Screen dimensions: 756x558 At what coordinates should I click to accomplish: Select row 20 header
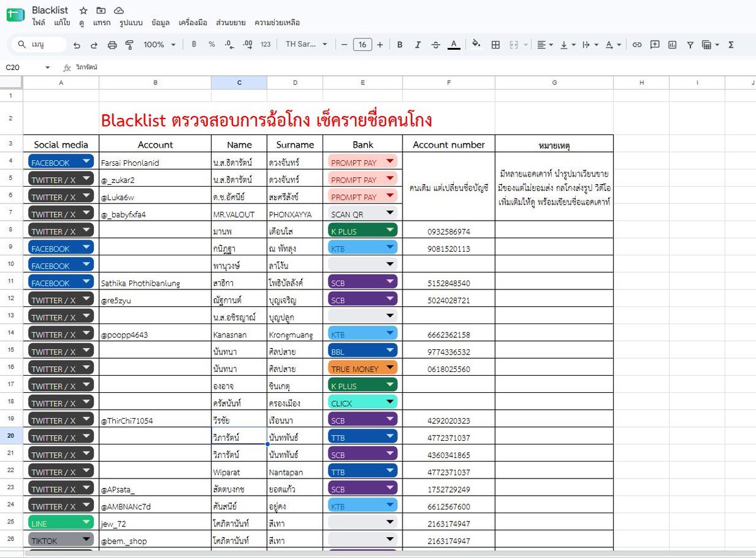point(11,437)
